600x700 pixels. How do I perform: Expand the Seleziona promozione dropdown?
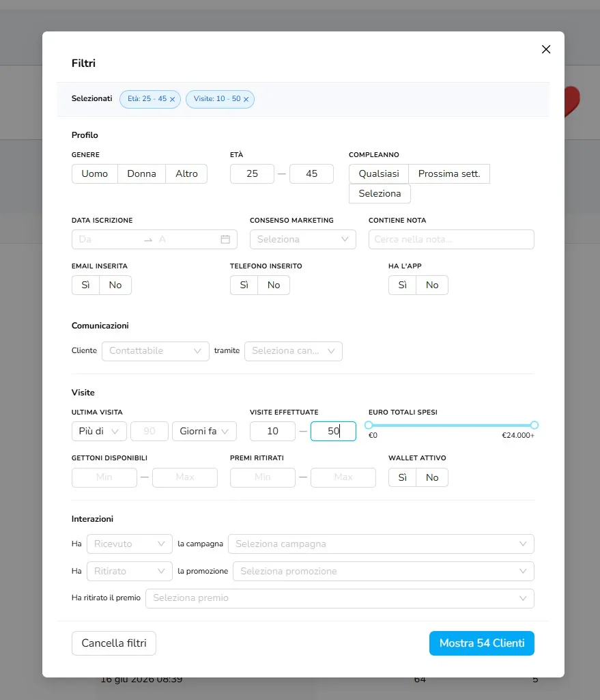(x=383, y=572)
